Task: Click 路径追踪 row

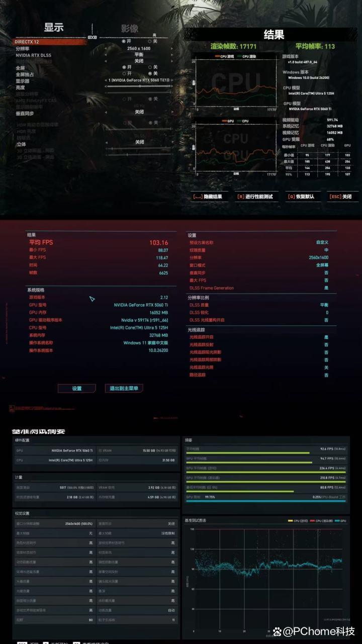Action: click(x=259, y=375)
